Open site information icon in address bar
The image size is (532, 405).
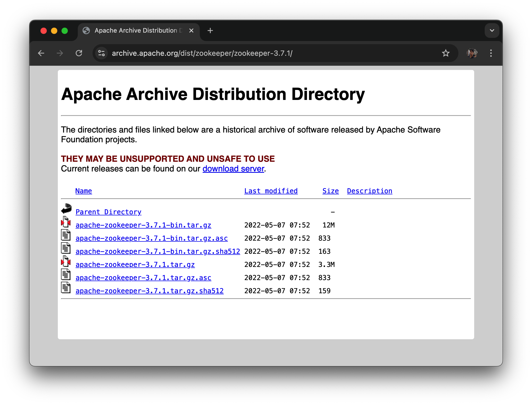[101, 53]
